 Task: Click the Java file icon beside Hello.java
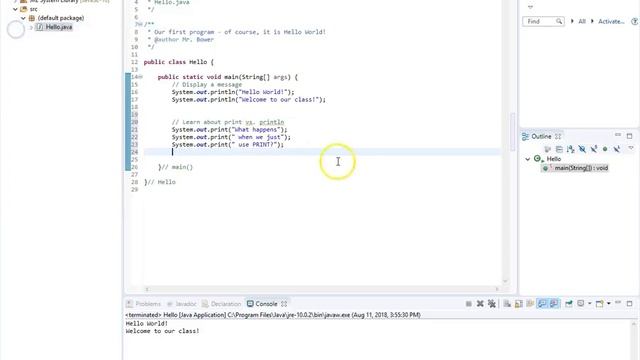click(x=40, y=27)
